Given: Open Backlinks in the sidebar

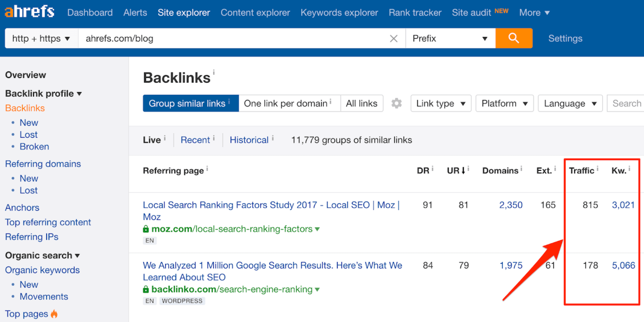Looking at the screenshot, I should click(25, 108).
